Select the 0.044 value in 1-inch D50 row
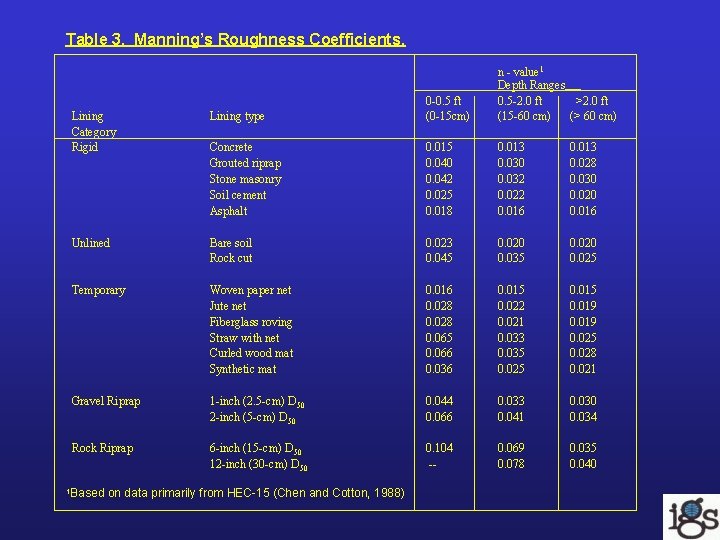The width and height of the screenshot is (720, 540). [x=439, y=401]
